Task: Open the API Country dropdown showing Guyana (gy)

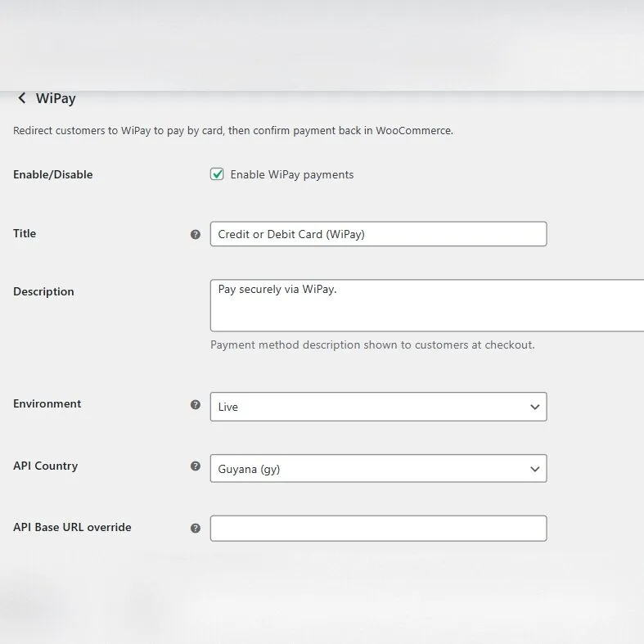Action: (378, 468)
